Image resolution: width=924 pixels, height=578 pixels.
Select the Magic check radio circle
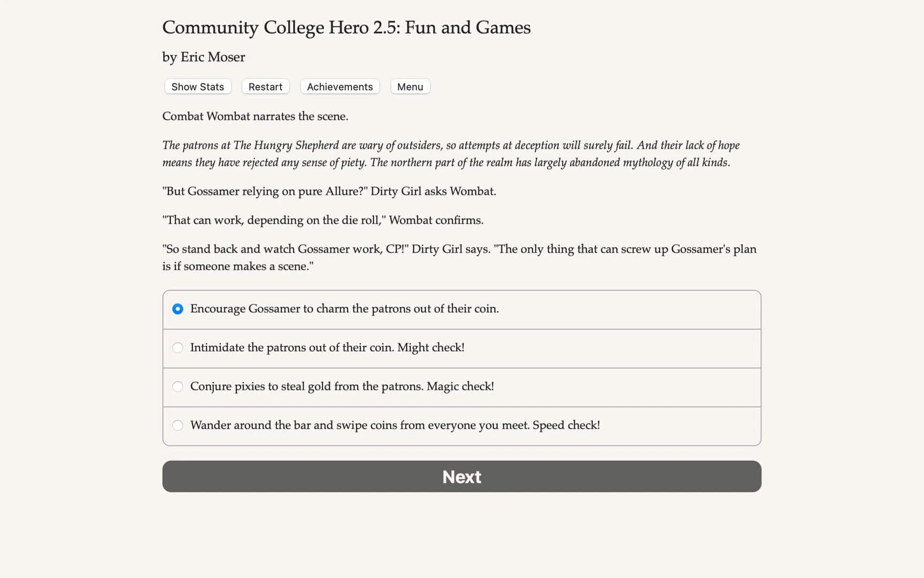[178, 386]
